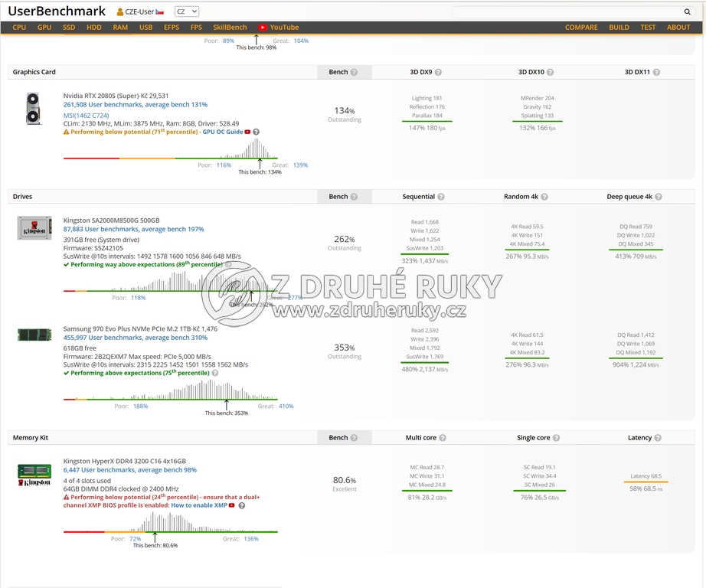706x588 pixels.
Task: Open the MSI(1462 C724) link
Action: point(86,116)
